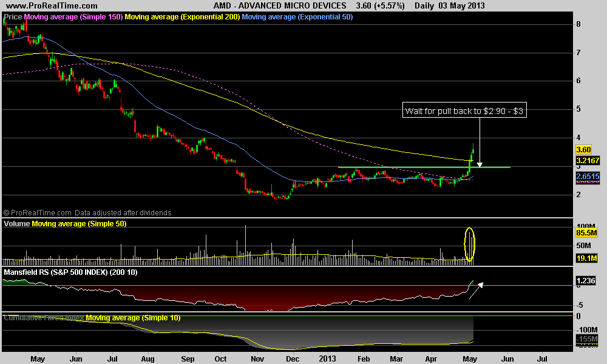
Task: Click the Daily timeframe label in header
Action: (424, 6)
